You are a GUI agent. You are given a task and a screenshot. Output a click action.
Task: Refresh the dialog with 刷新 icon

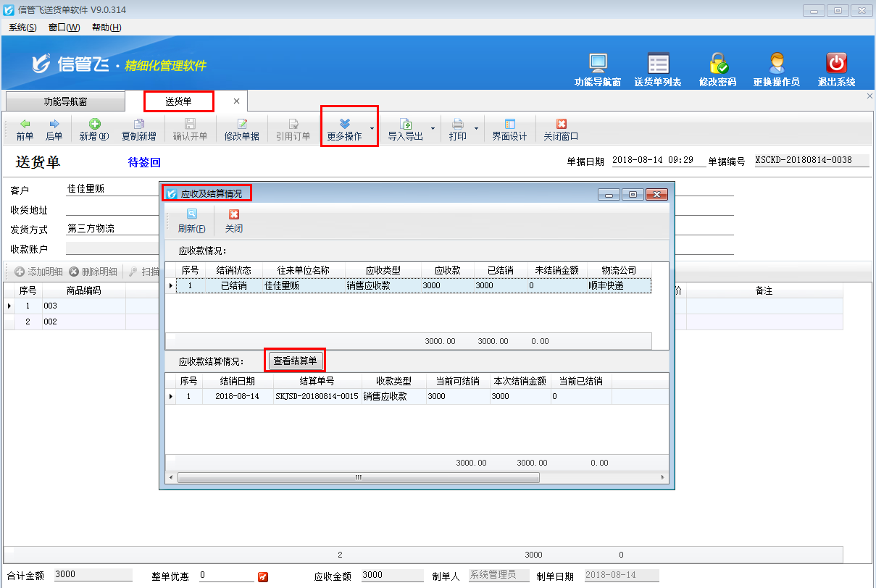click(x=191, y=219)
